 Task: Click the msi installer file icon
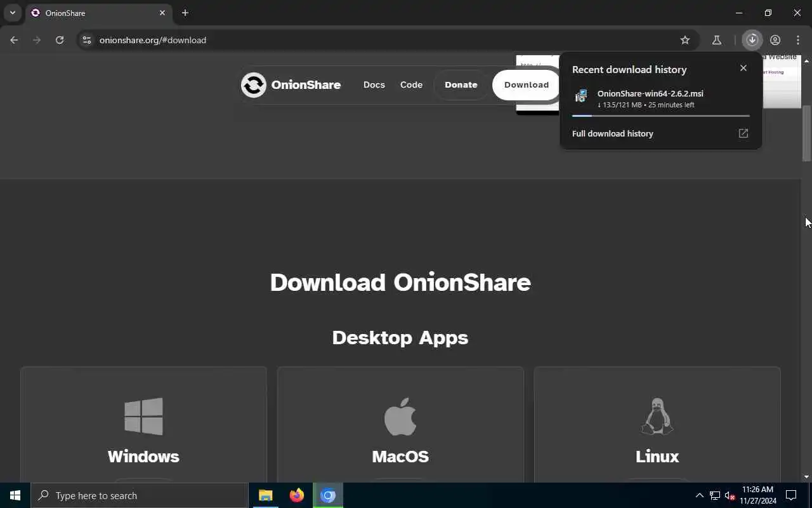(x=581, y=96)
